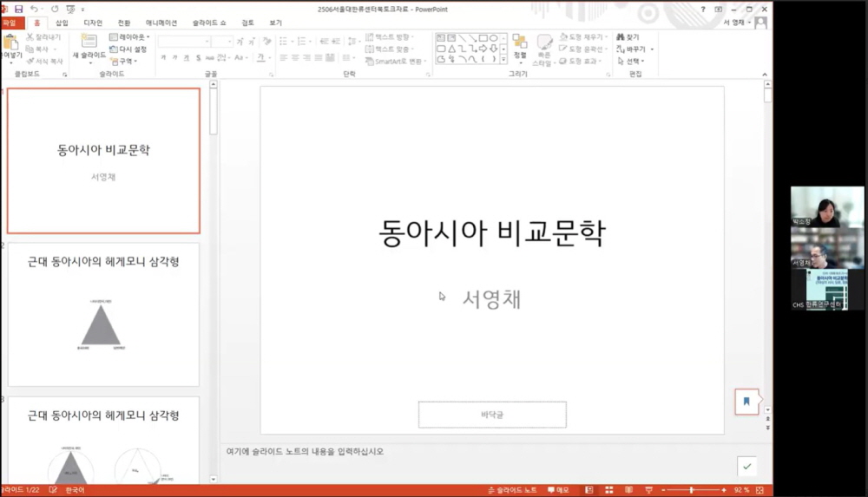Image resolution: width=868 pixels, height=497 pixels.
Task: Click the Clear Formatting eraser icon
Action: coord(267,41)
